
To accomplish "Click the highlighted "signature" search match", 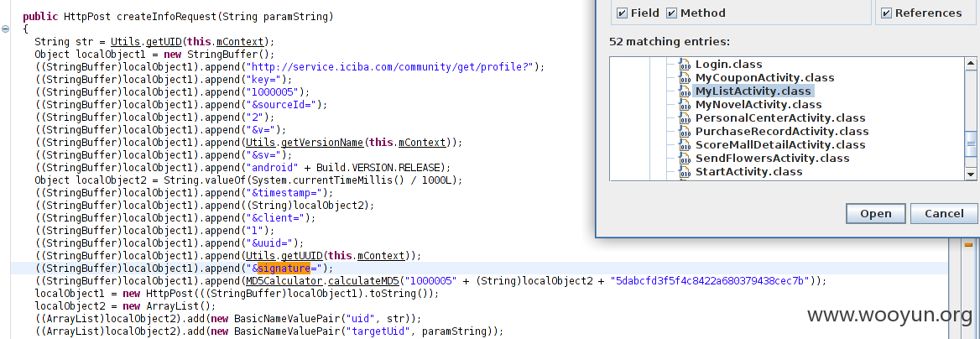I will (x=284, y=269).
